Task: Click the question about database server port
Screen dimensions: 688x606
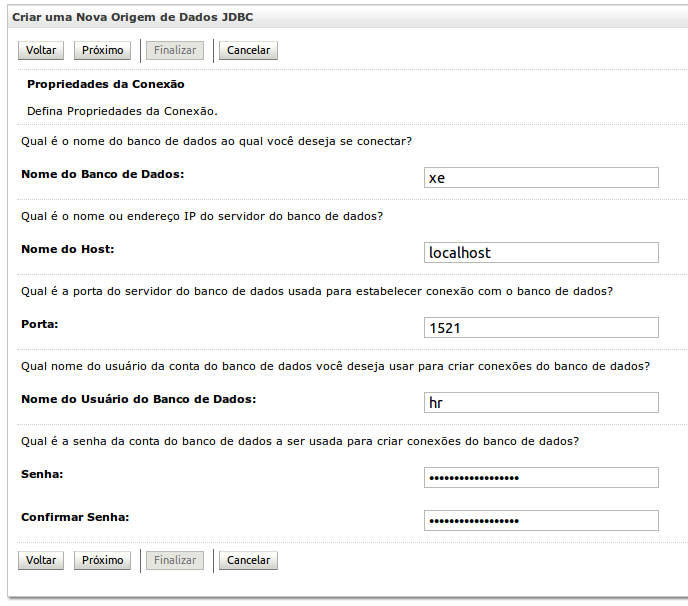Action: (317, 291)
